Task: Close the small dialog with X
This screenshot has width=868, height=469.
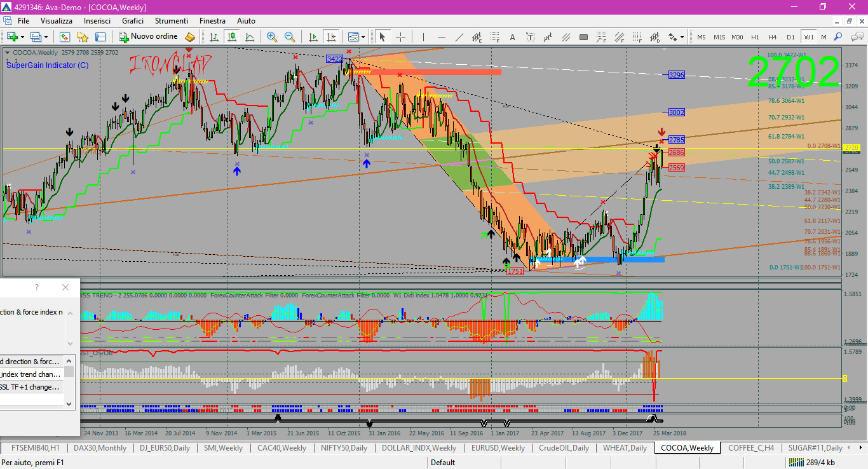Action: [65, 287]
